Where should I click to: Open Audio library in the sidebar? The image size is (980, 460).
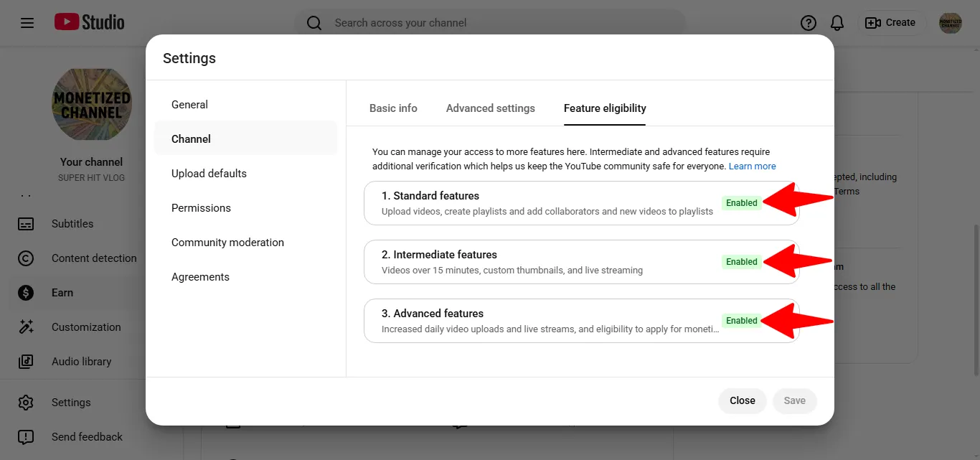pyautogui.click(x=81, y=362)
